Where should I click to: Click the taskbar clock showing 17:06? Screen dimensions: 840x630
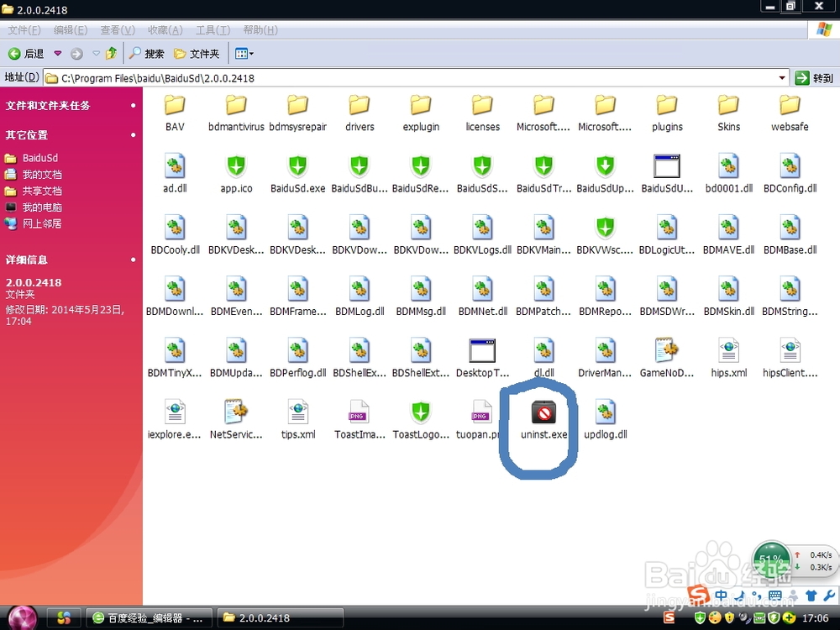(815, 619)
